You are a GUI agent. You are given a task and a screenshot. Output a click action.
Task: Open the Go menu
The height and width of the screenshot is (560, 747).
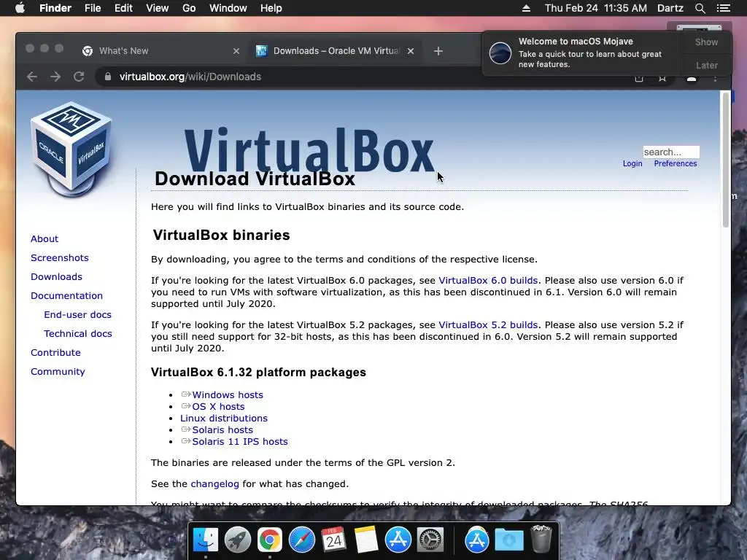click(189, 8)
